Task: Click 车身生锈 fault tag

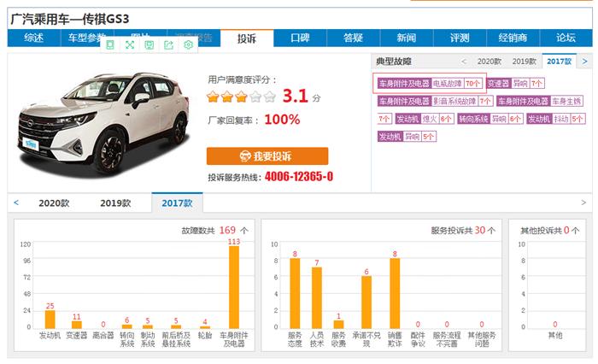Action: coord(540,101)
